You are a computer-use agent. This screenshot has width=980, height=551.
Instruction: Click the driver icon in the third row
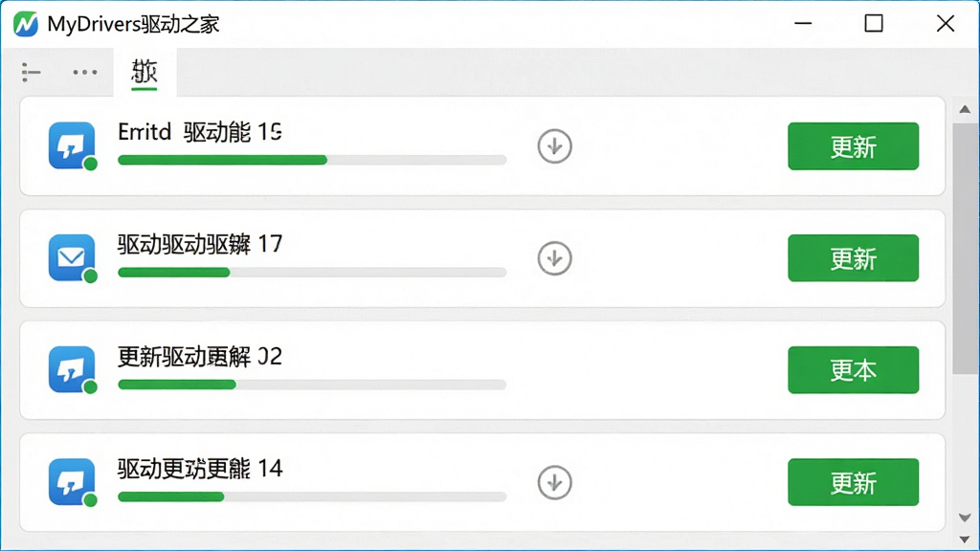pos(73,370)
